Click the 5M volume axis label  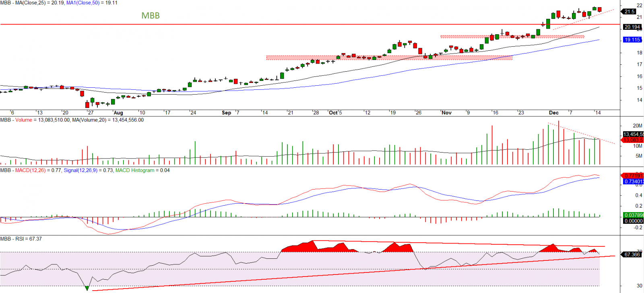click(x=639, y=156)
